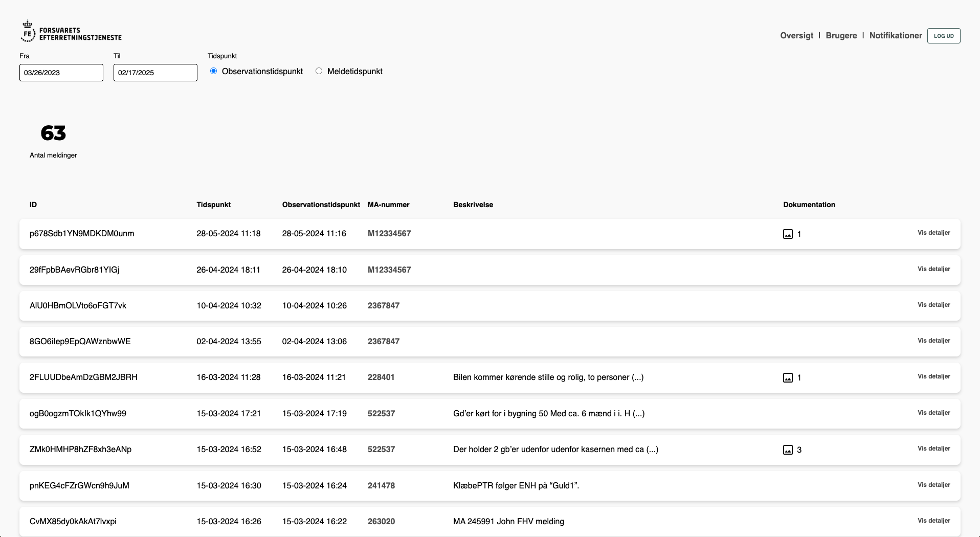Click the 63 message count
This screenshot has height=537, width=980.
coord(53,133)
